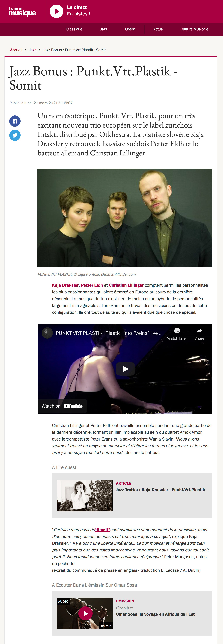Click the YouTube channel avatar
Image resolution: width=223 pixels, height=644 pixels.
coord(47,333)
